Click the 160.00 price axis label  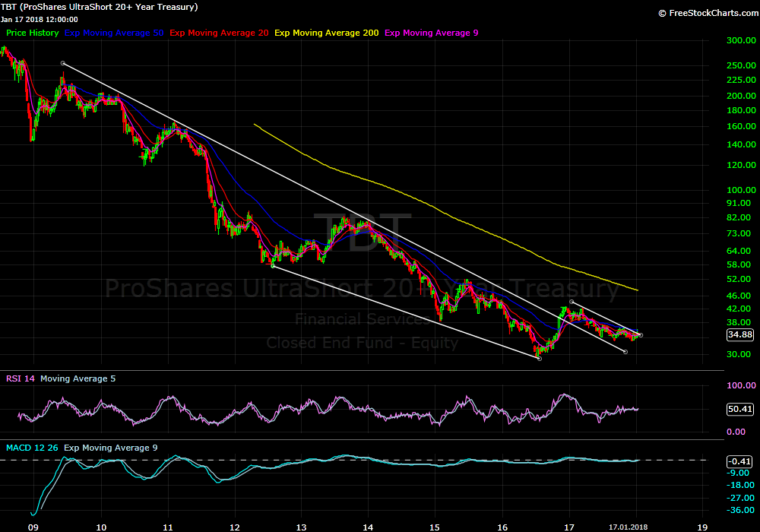click(741, 126)
